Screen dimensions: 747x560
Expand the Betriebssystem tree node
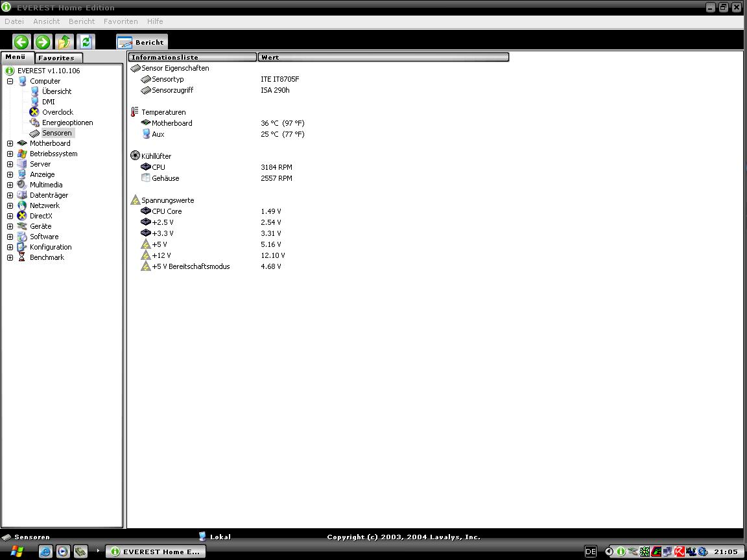pos(10,154)
